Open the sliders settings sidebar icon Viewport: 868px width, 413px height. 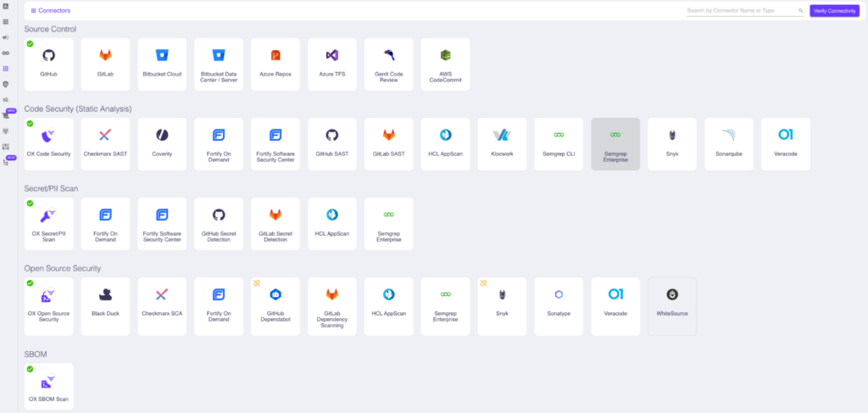pyautogui.click(x=6, y=147)
